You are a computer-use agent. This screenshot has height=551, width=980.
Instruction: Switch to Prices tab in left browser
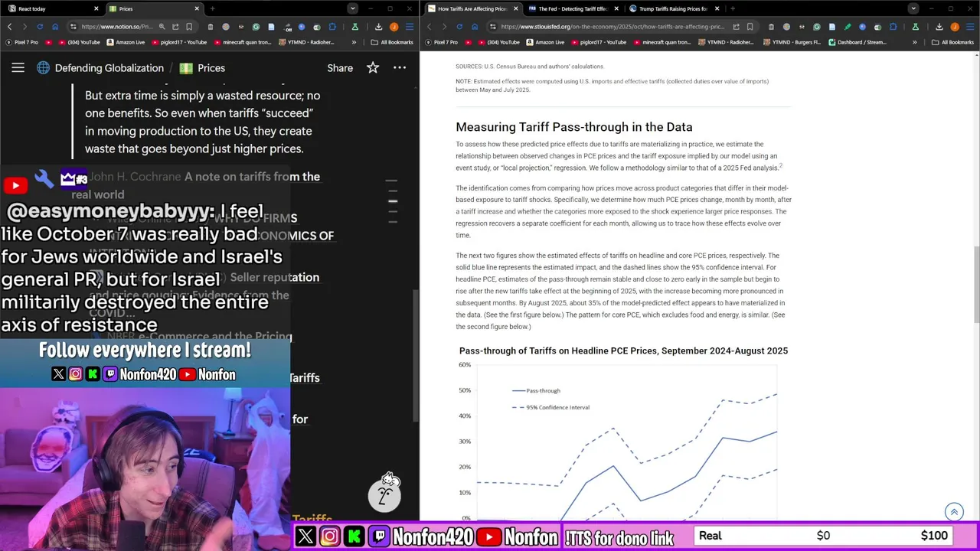tap(153, 8)
